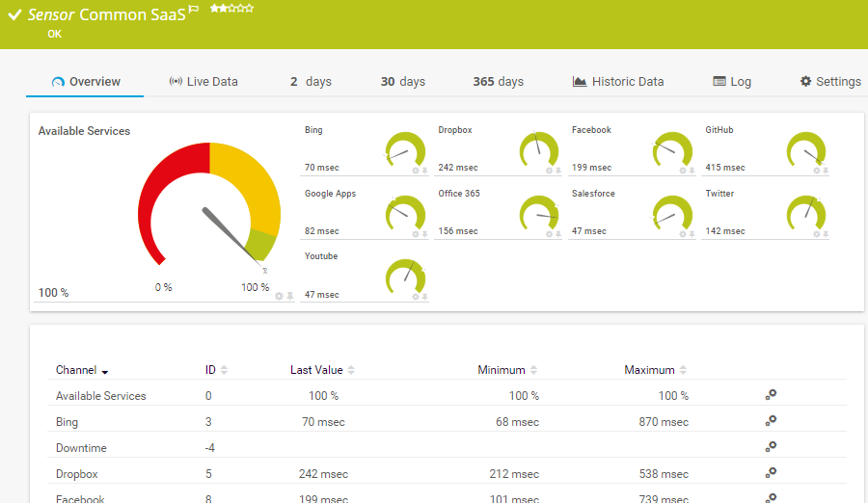Edit channel settings for Dropbox row
868x503 pixels.
coord(771,472)
